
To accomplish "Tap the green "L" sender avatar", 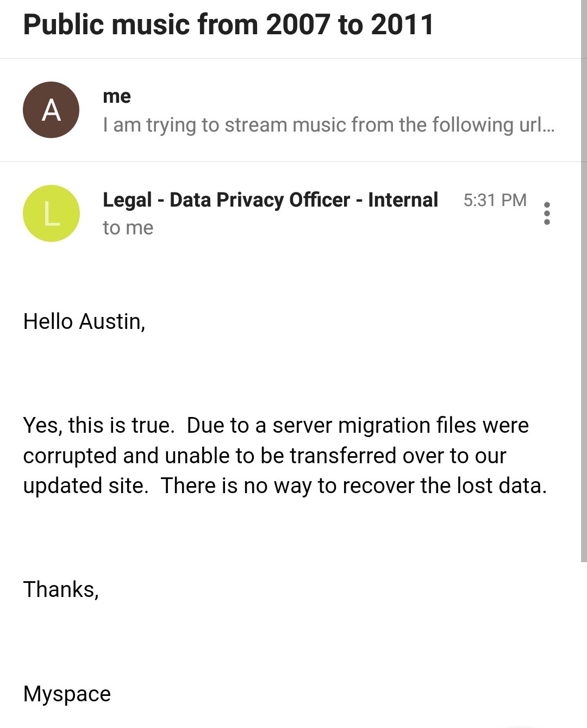I will point(51,213).
